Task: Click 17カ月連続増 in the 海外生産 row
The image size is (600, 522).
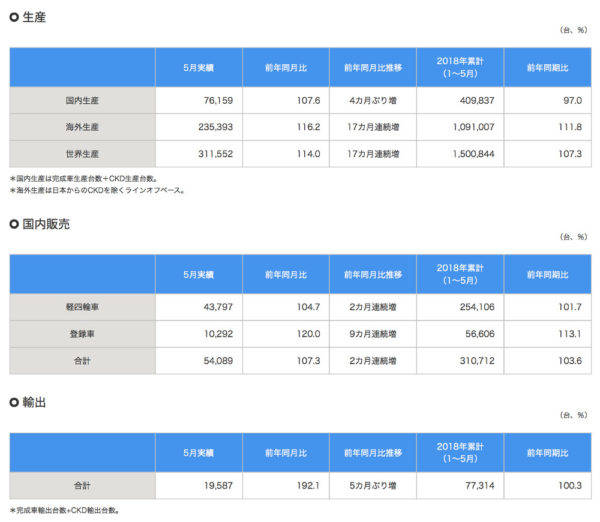Action: (373, 127)
